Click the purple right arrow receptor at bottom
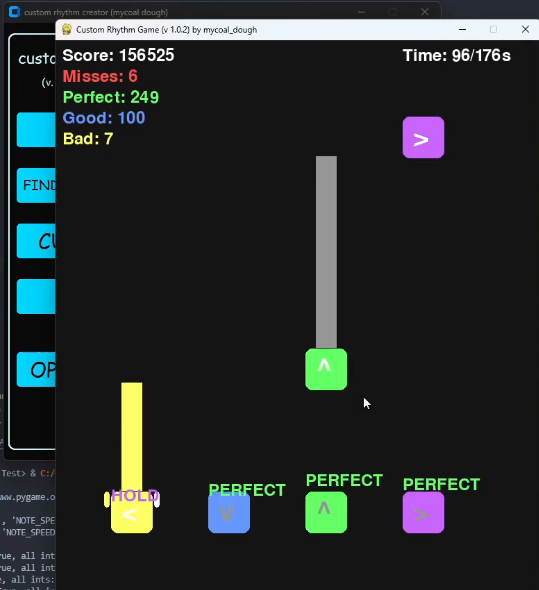539x590 pixels. tap(423, 512)
